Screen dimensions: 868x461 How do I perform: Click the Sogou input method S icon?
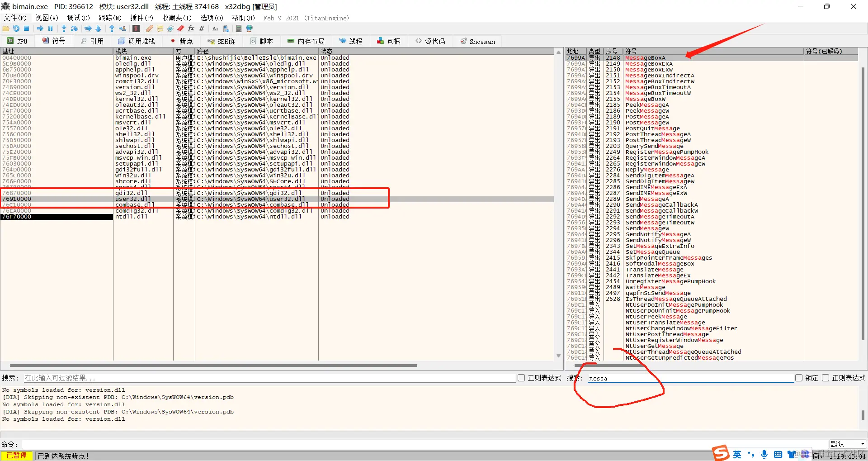pyautogui.click(x=721, y=453)
